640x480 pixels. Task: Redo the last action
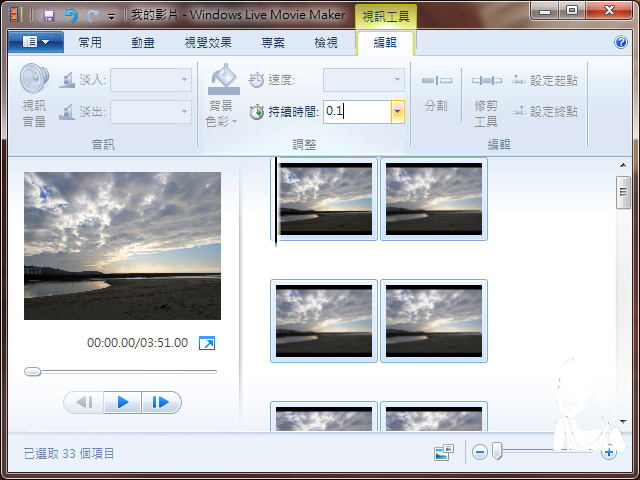point(92,16)
